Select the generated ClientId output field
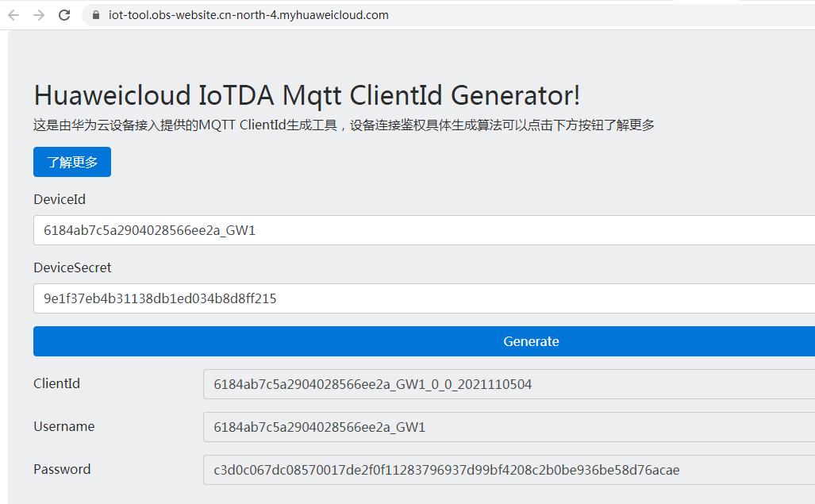 tap(509, 384)
